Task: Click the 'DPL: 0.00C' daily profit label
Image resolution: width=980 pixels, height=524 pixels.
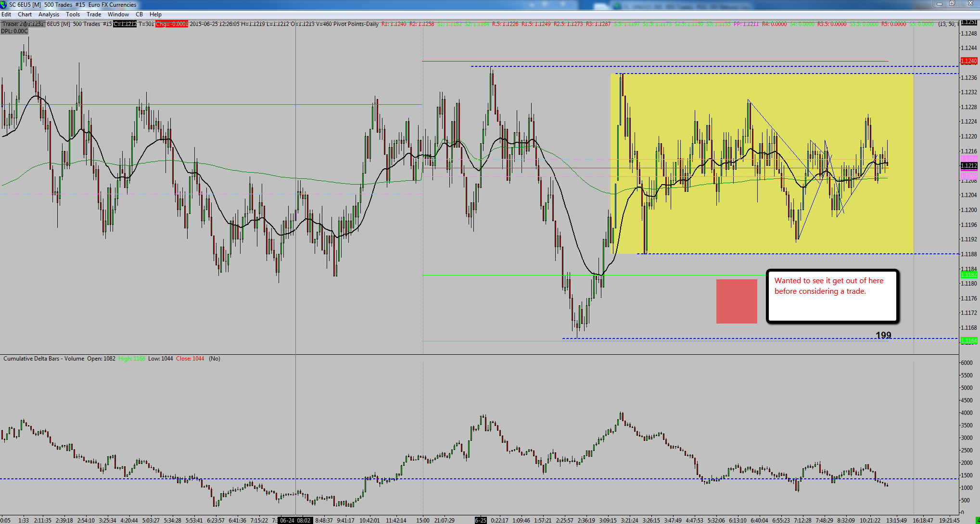Action: 14,31
